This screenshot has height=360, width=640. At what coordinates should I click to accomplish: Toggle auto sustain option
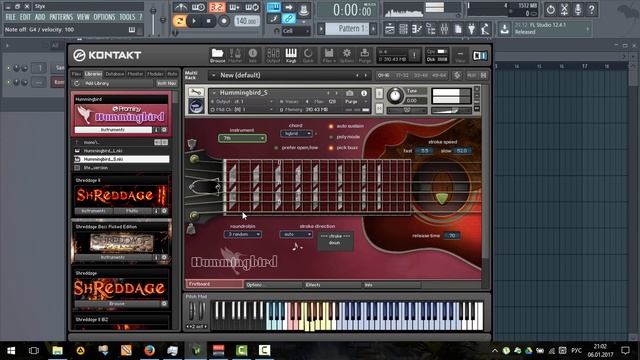point(331,127)
